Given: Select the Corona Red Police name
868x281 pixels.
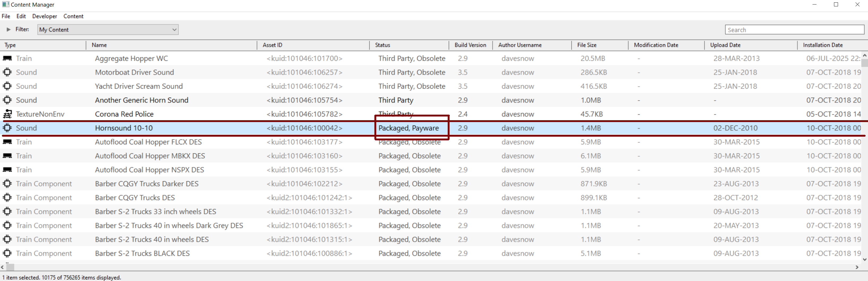Looking at the screenshot, I should tap(124, 114).
